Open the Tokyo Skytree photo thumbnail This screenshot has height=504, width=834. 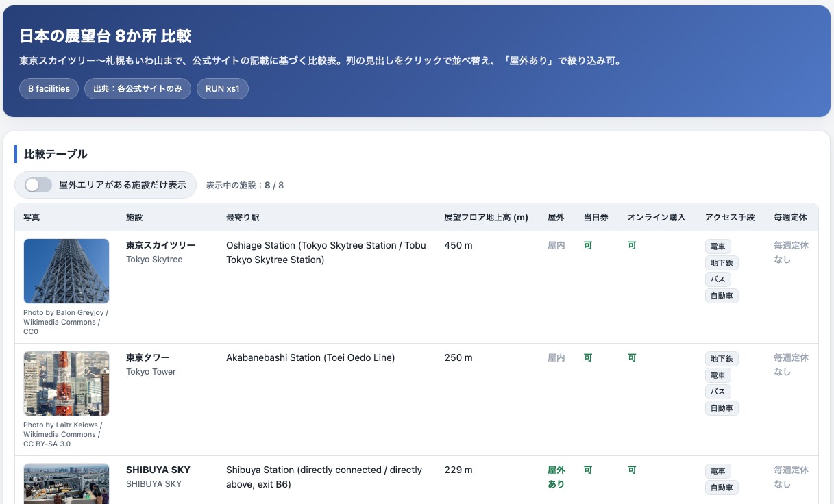[66, 271]
